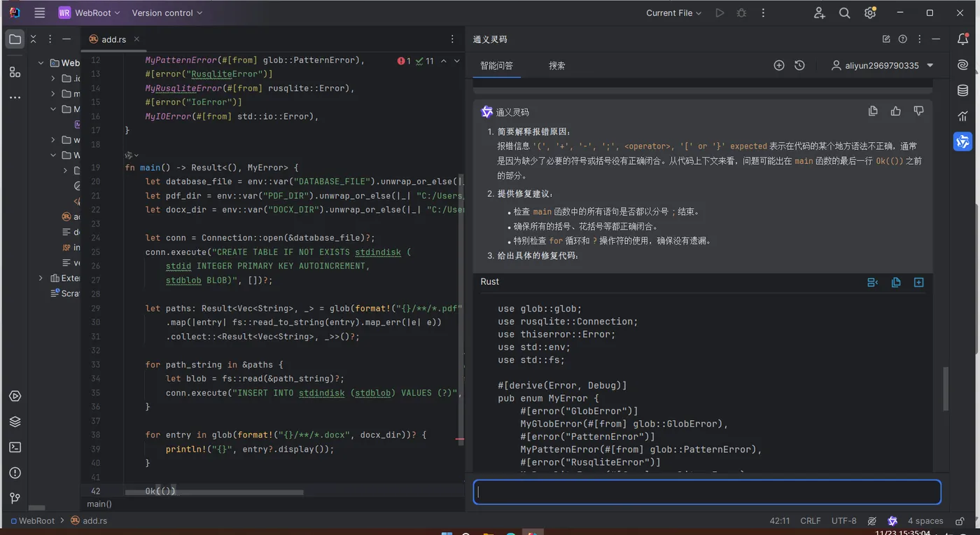Close the add.rs tab
Image resolution: width=980 pixels, height=535 pixels.
(x=136, y=39)
